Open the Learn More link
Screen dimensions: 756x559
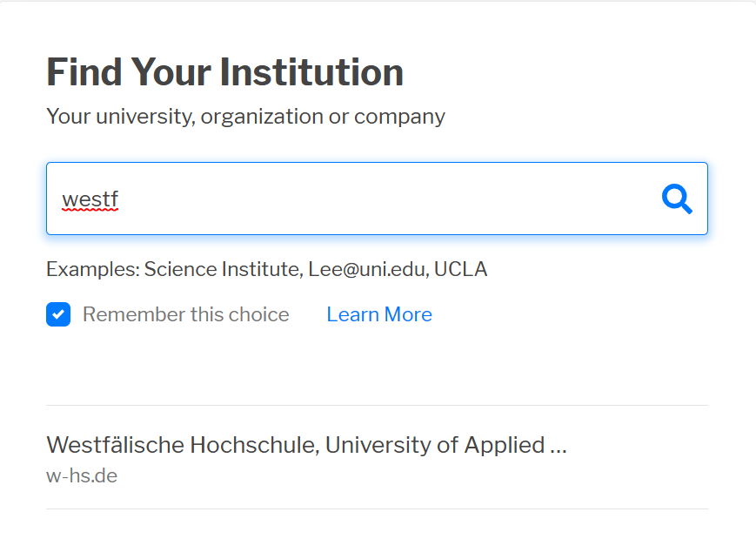pyautogui.click(x=378, y=314)
